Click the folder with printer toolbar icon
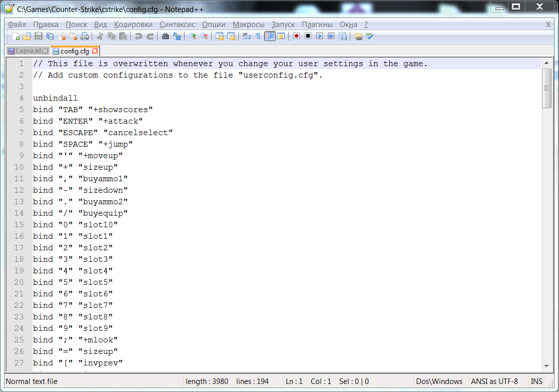 tap(358, 37)
